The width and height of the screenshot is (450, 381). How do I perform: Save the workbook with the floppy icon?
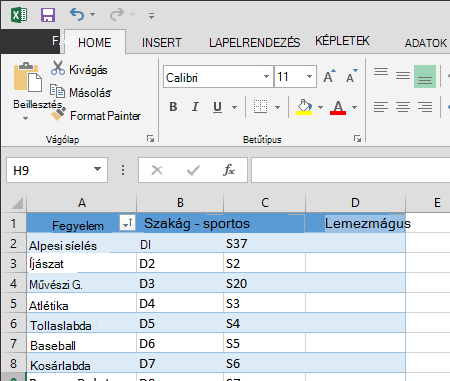point(48,15)
